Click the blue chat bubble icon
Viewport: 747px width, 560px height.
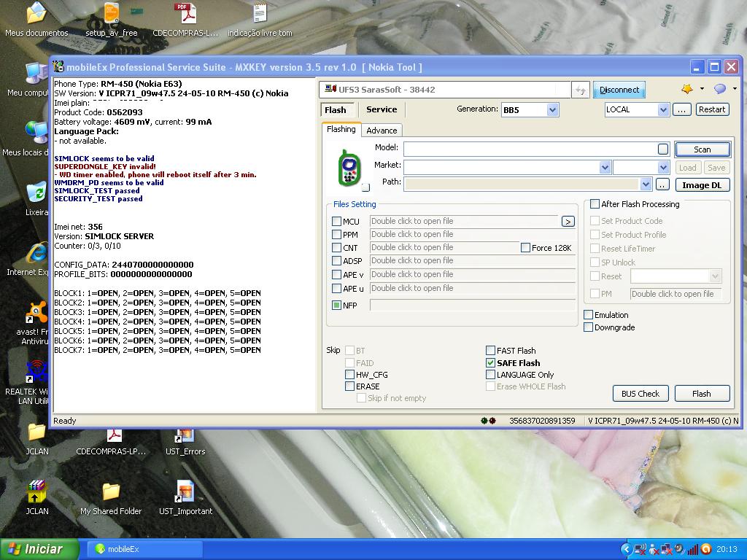tap(720, 88)
